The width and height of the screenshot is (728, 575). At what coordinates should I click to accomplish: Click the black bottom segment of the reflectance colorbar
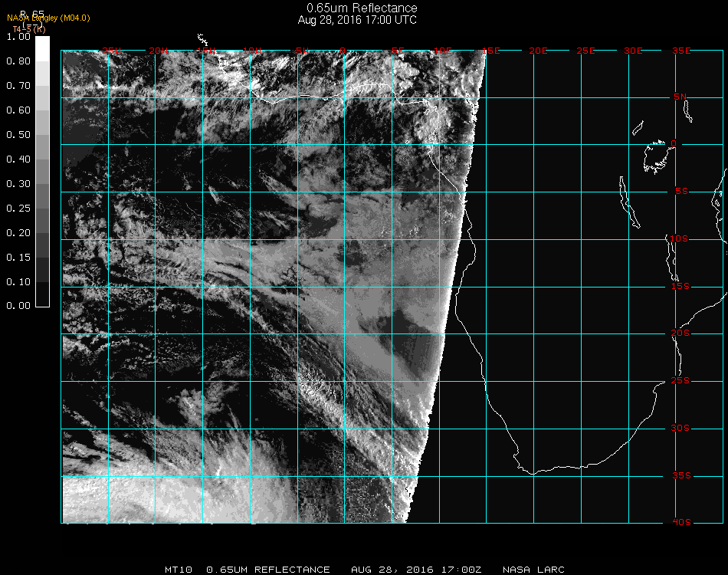[x=42, y=294]
